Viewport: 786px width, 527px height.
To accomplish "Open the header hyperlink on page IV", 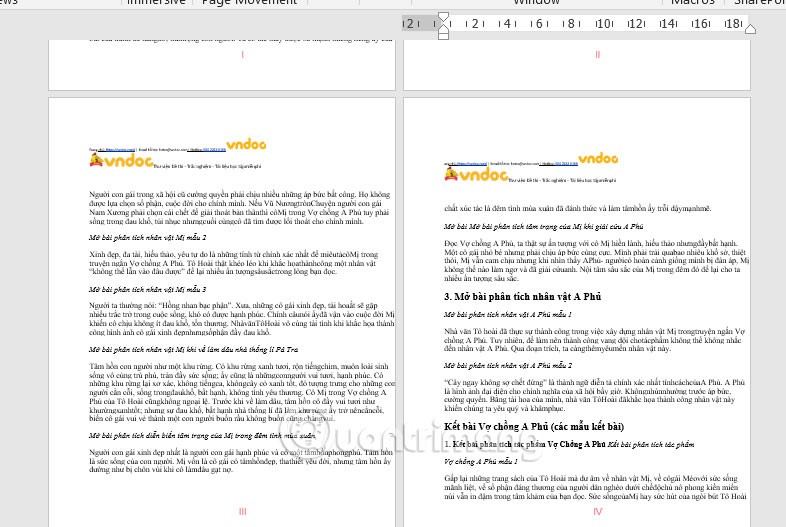I will (x=472, y=163).
